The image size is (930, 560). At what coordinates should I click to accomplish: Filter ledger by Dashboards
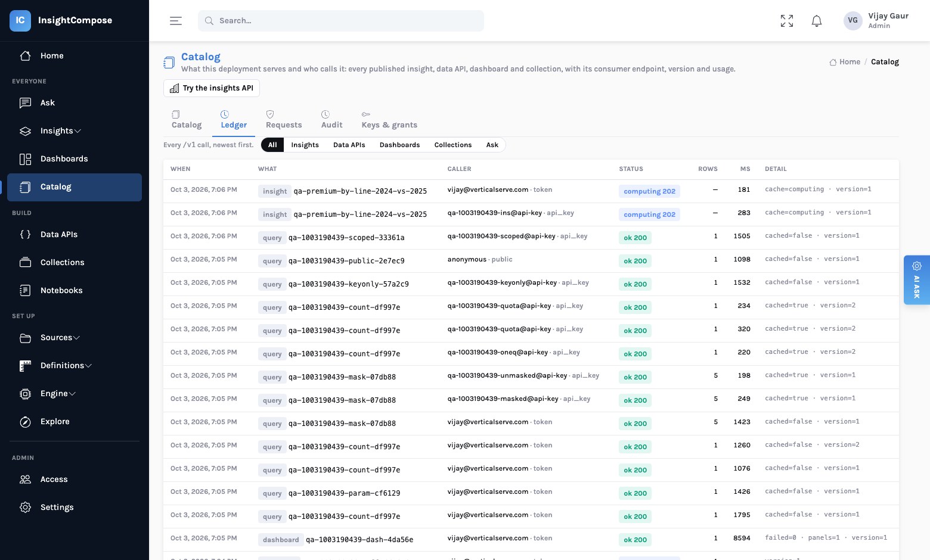[399, 145]
